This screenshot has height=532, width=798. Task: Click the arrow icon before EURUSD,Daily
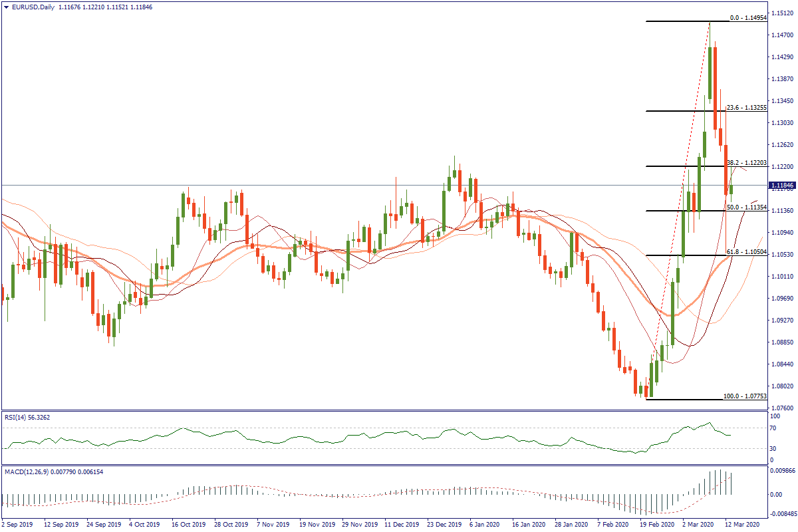tap(6, 7)
